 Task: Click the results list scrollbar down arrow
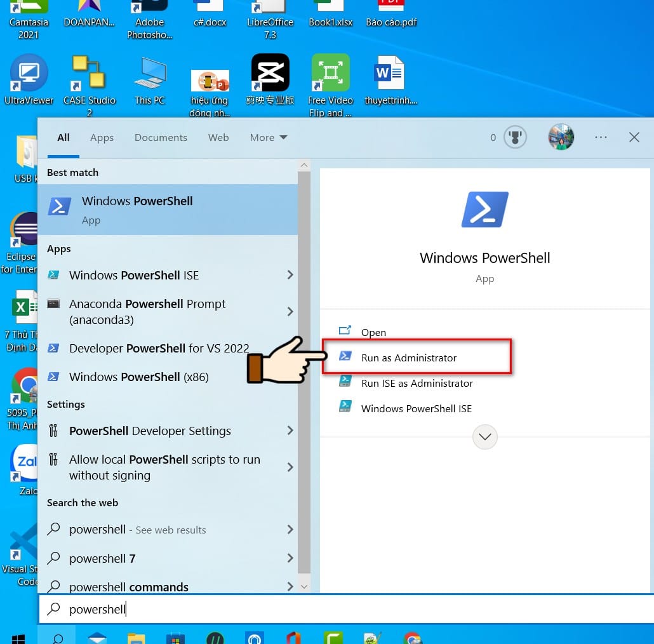(304, 587)
